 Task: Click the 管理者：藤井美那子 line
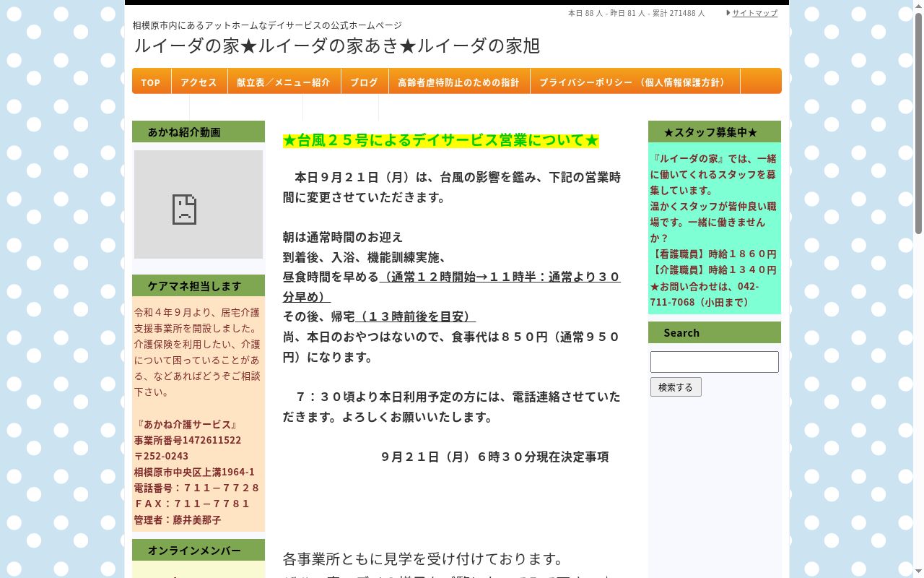coord(178,519)
